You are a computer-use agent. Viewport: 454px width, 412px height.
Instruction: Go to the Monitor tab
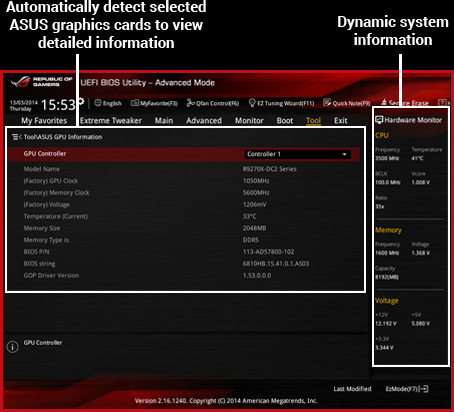(249, 121)
